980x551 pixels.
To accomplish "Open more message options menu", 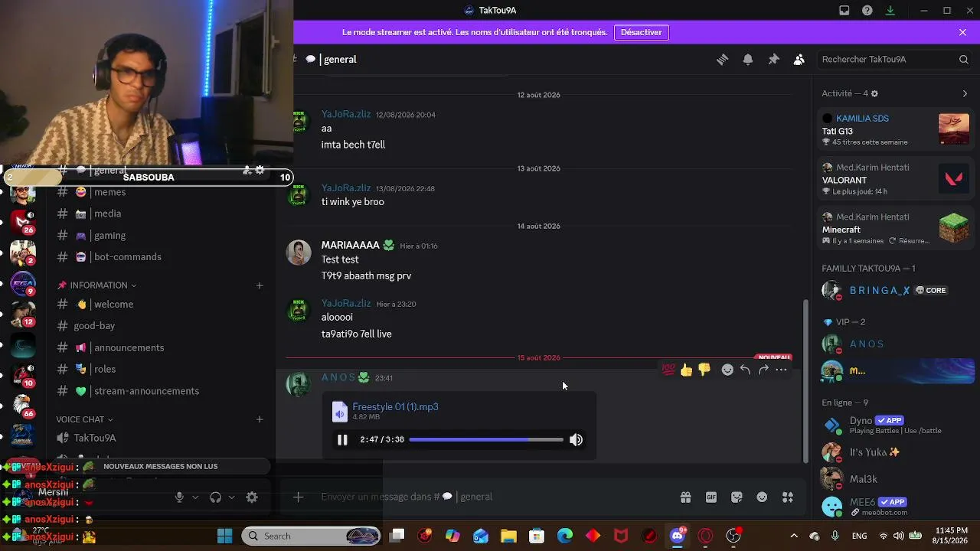I will point(781,370).
